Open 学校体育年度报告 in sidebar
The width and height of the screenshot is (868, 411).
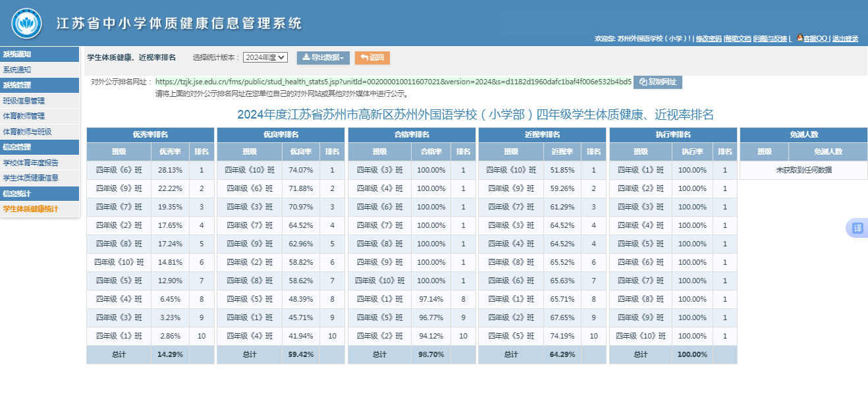pyautogui.click(x=31, y=163)
